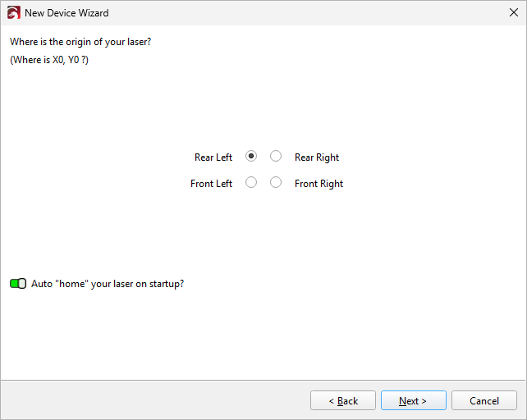Close the wizard with the X button
527x420 pixels.
(x=514, y=13)
